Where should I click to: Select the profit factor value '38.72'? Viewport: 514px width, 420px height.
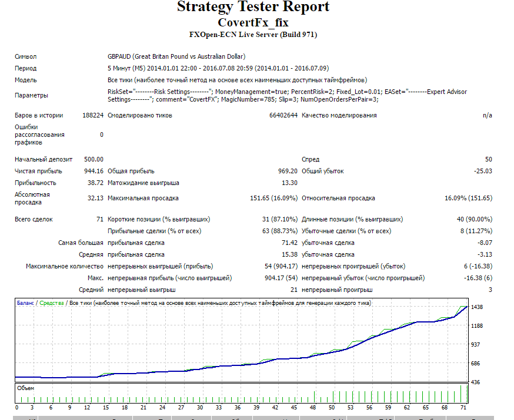coord(95,183)
